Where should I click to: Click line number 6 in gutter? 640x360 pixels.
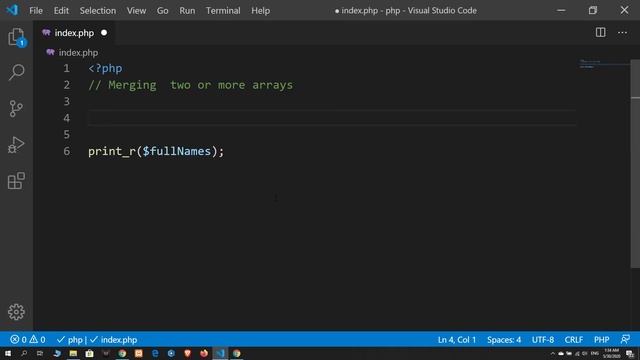pyautogui.click(x=67, y=151)
